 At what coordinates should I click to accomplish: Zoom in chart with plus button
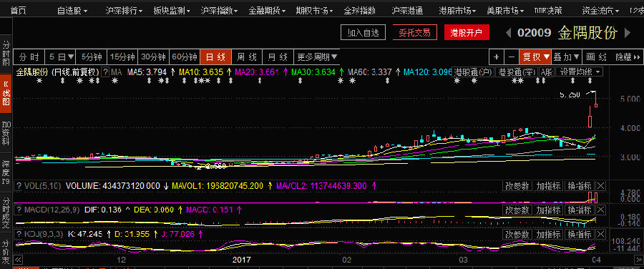(x=496, y=57)
